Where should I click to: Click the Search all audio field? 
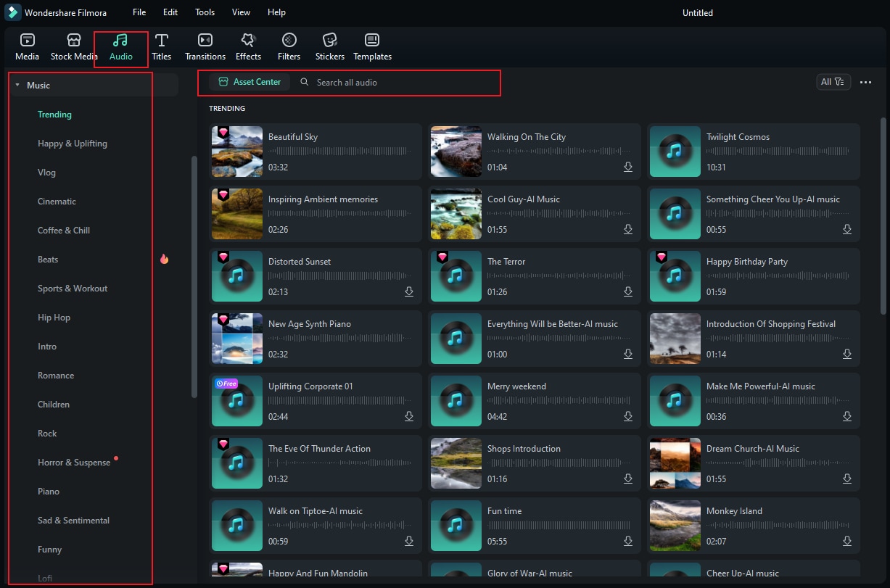pyautogui.click(x=396, y=83)
